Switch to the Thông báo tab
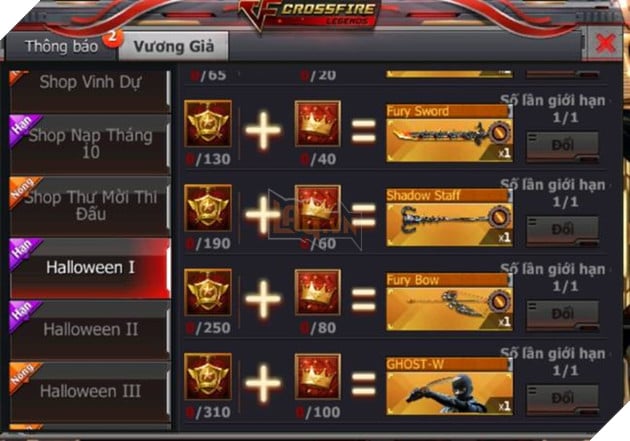 click(x=61, y=47)
